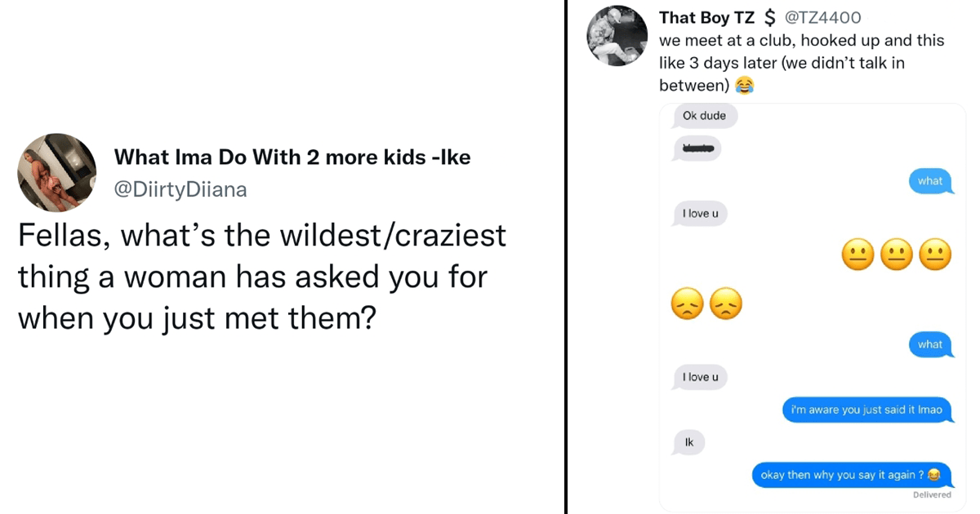Screen dimensions: 980x514
Task: Click the first blue 'what' bubble
Action: (930, 181)
